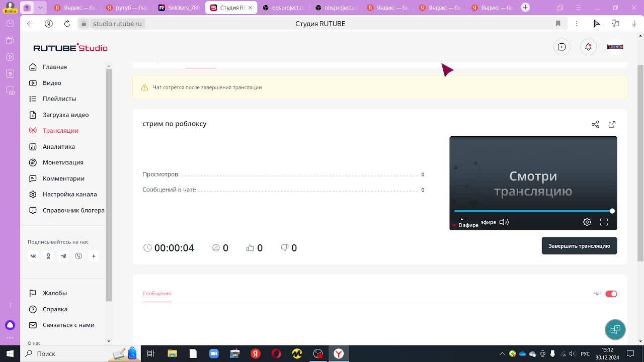Toggle the Чат switch

[x=611, y=294]
